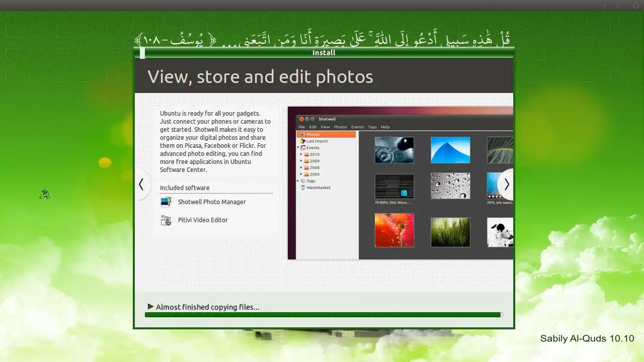Image resolution: width=644 pixels, height=362 pixels.
Task: Click the 2008 folder icon
Action: [306, 167]
